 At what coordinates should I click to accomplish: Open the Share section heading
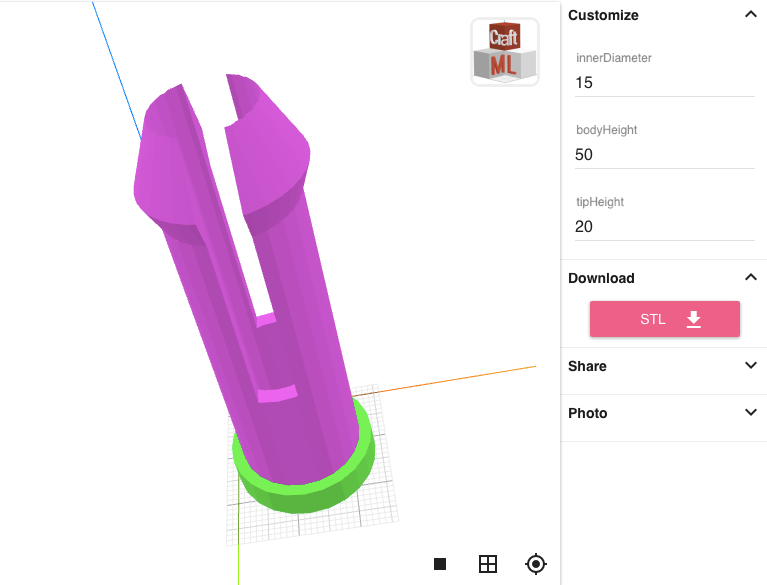[x=587, y=366]
